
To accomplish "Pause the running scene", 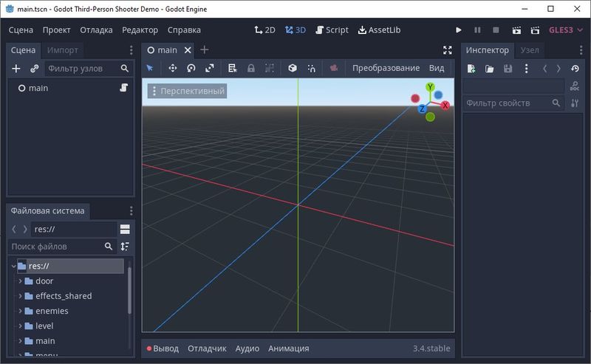I will pos(477,30).
